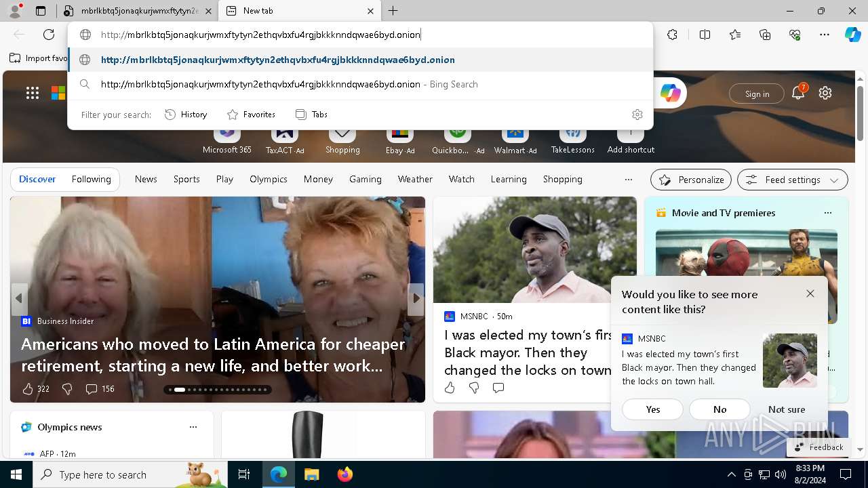Open Movie and TV premieres options menu
Image resolution: width=868 pixels, height=488 pixels.
click(x=827, y=213)
